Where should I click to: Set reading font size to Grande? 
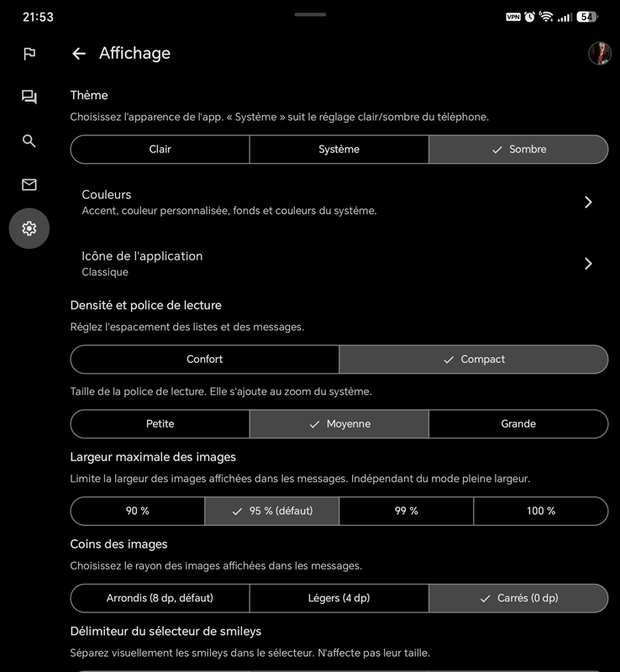click(518, 424)
